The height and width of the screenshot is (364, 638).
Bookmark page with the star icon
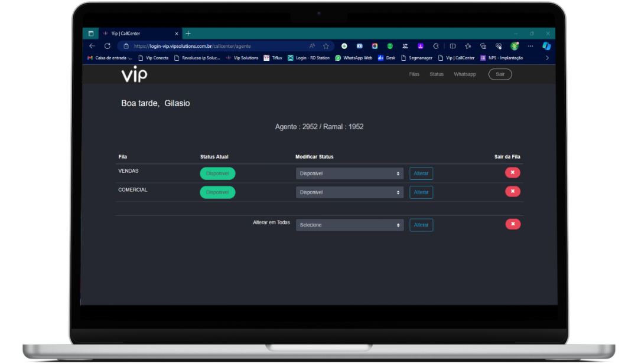click(x=325, y=46)
